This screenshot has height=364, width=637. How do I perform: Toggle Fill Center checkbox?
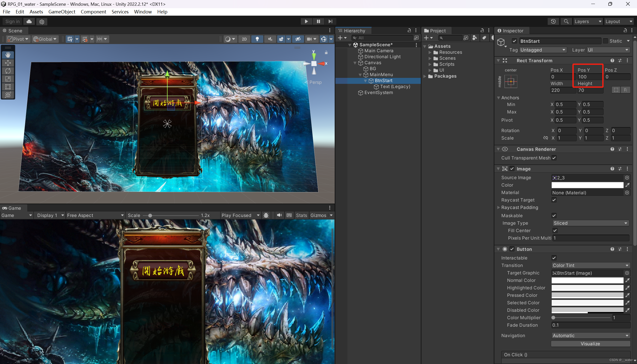(x=555, y=230)
